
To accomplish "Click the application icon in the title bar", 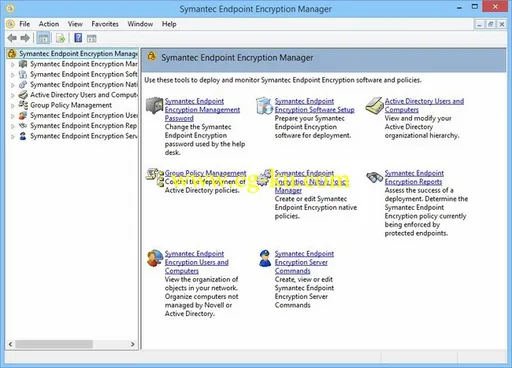I will [x=10, y=8].
